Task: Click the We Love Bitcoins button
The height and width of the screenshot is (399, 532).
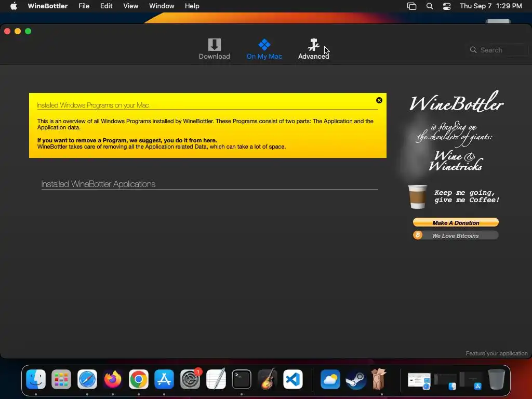Action: click(456, 235)
